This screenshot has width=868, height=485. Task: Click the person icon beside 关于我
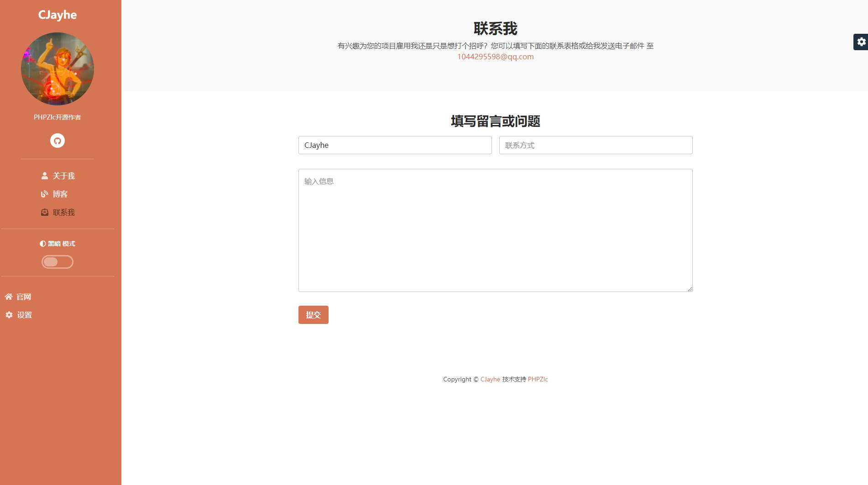[x=45, y=176]
